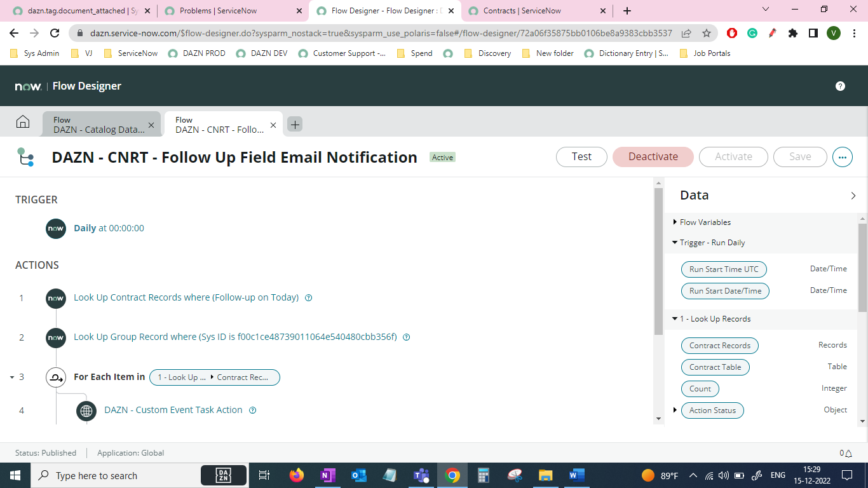868x488 pixels.
Task: Select the Contract Table data pill
Action: [715, 367]
